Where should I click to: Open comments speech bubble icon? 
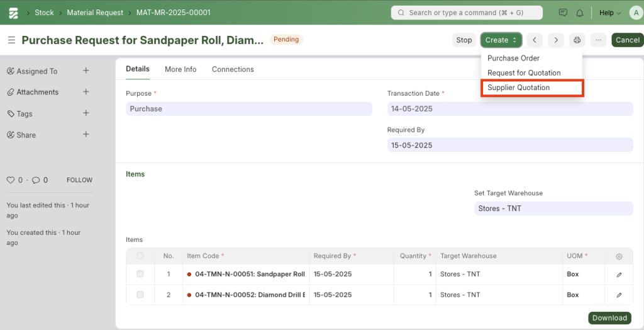click(36, 180)
